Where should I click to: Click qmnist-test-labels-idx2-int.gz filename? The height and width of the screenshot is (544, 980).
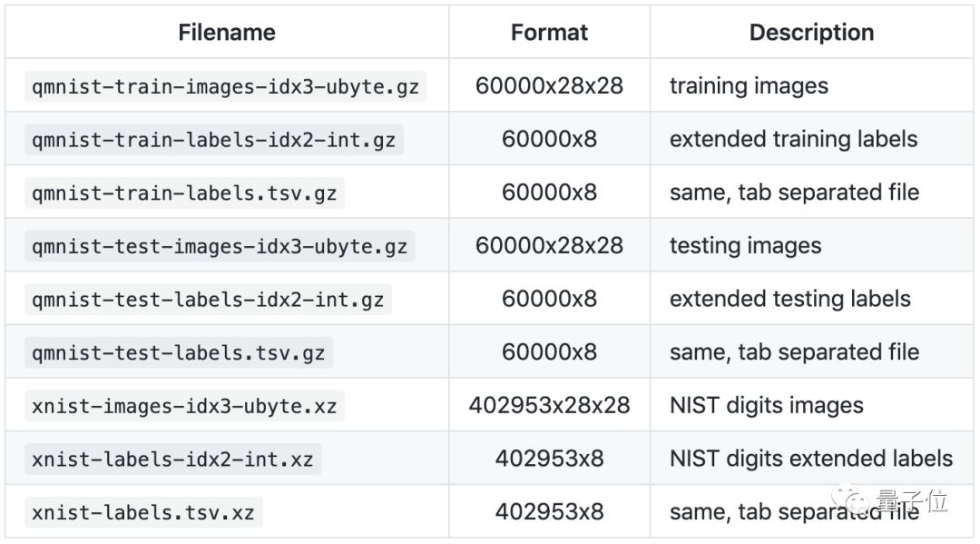(x=208, y=299)
